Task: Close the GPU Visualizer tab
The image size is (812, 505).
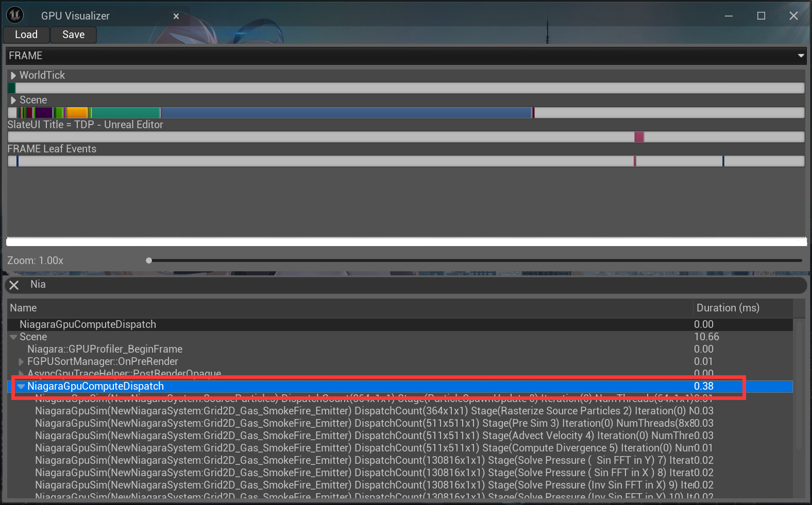Action: tap(176, 16)
